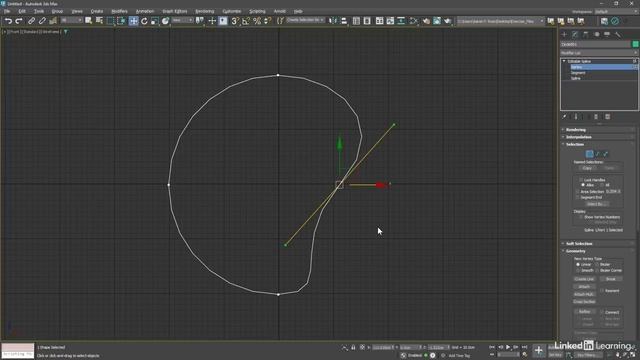Activate the Select and Scale tool
Viewport: 640px width, 360px height.
(155, 21)
